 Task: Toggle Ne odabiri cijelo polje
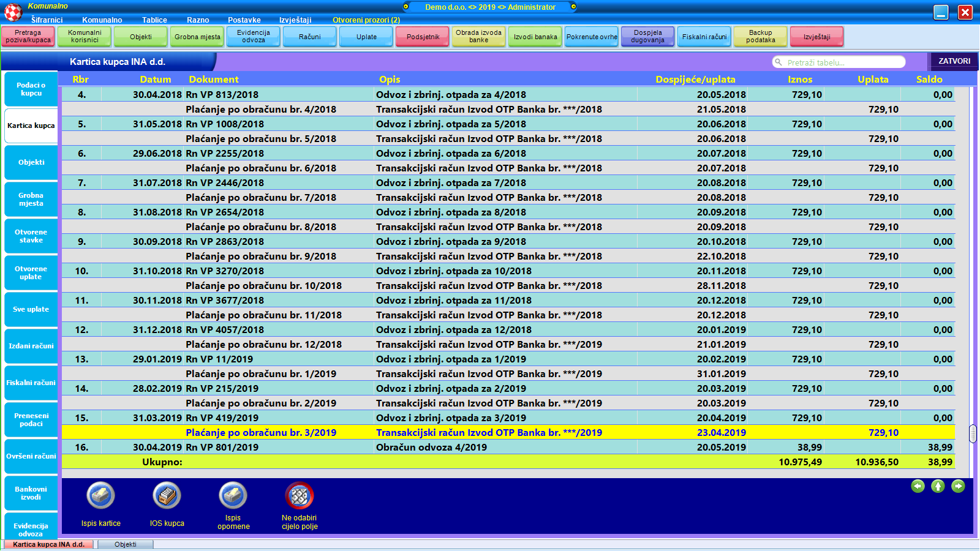[300, 496]
